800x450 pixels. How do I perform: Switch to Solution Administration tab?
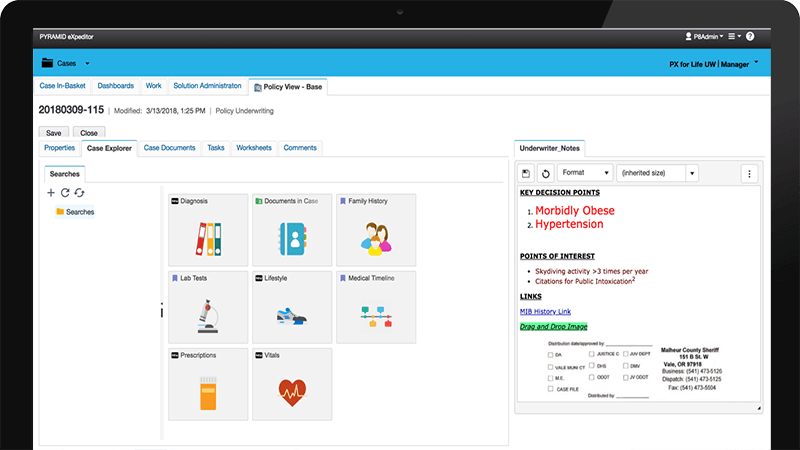click(207, 86)
